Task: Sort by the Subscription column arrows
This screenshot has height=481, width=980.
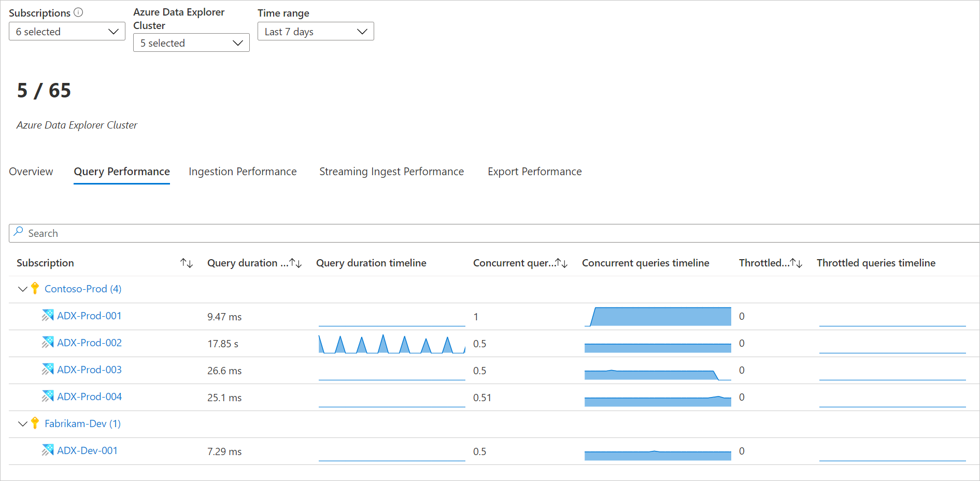Action: pos(187,263)
